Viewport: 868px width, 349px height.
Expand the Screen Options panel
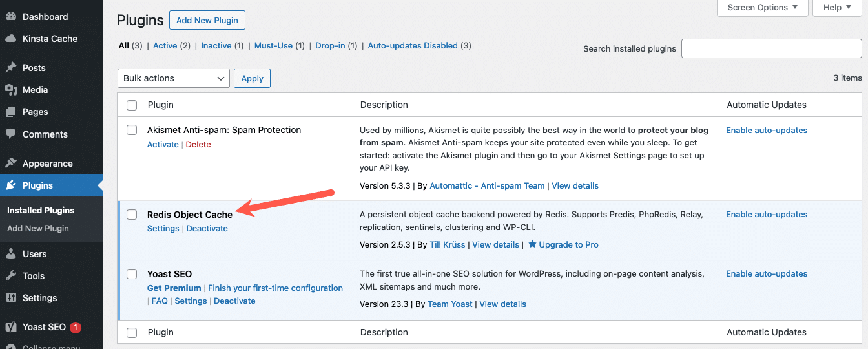tap(763, 8)
